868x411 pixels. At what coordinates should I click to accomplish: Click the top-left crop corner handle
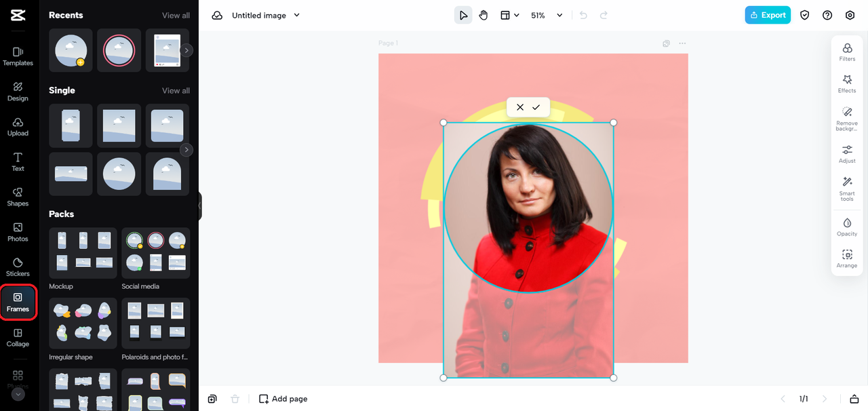(443, 123)
